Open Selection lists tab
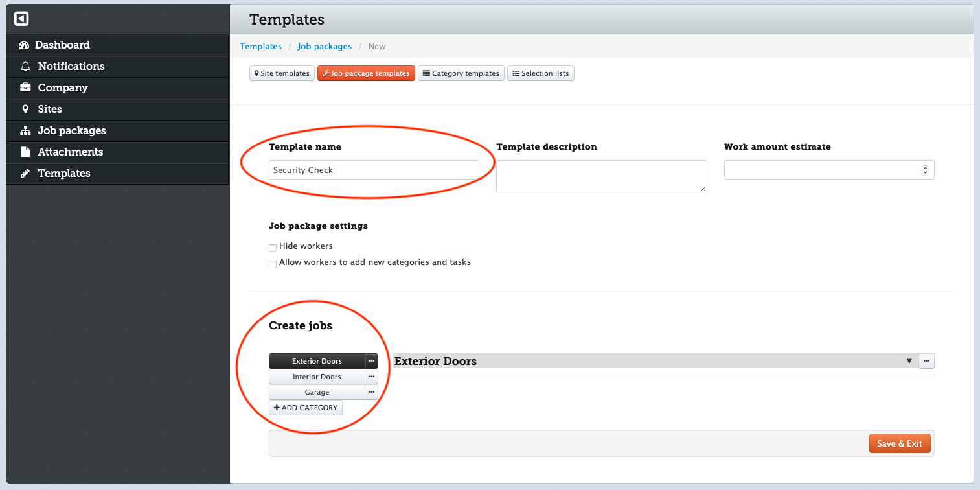The width and height of the screenshot is (980, 490). [x=541, y=73]
